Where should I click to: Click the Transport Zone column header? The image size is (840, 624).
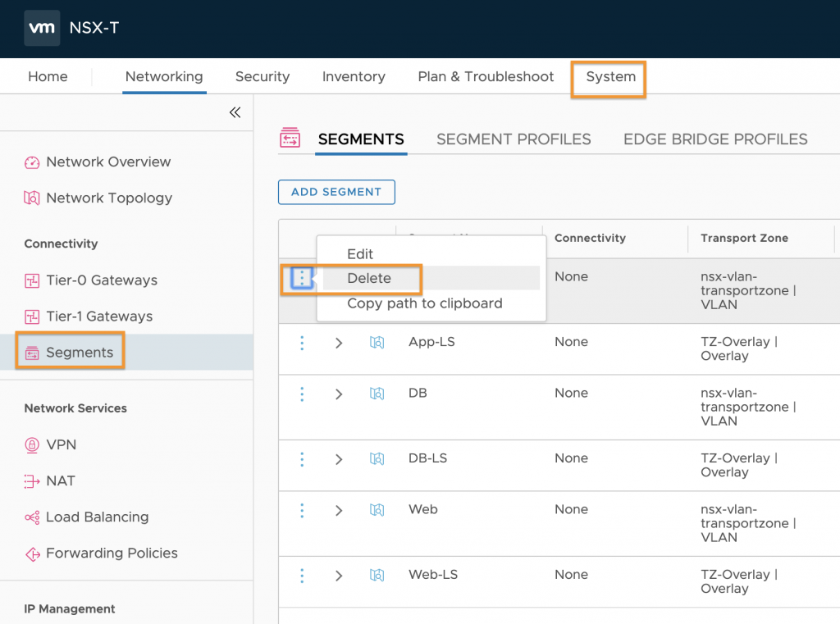tap(744, 238)
